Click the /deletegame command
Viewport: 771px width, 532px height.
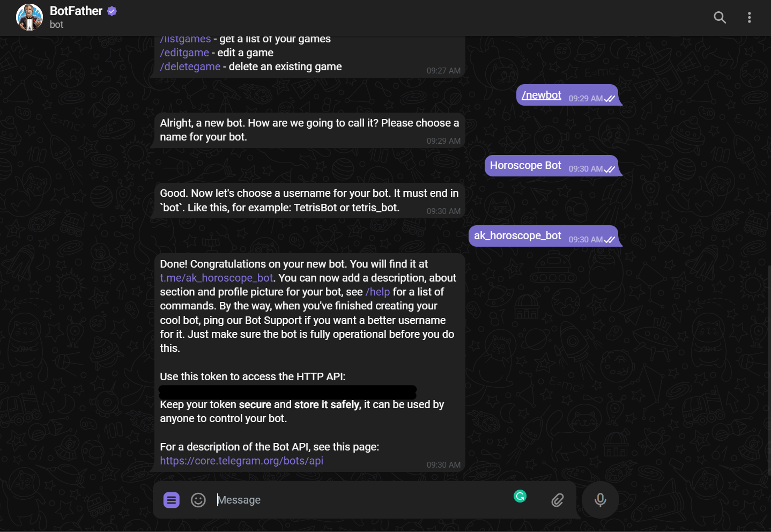pos(190,66)
